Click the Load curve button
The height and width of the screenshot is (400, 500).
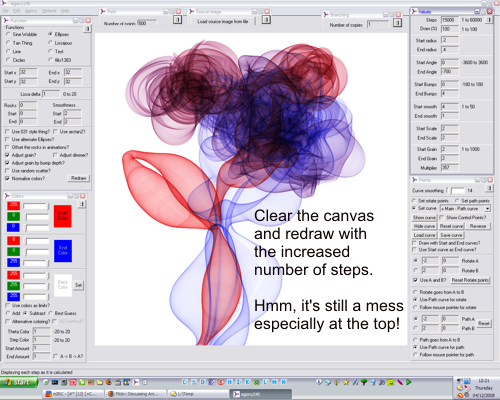[x=424, y=235]
